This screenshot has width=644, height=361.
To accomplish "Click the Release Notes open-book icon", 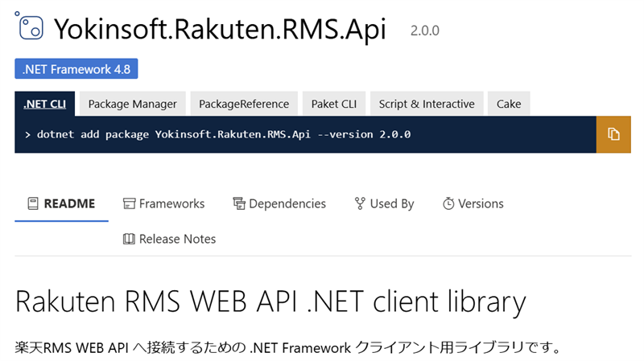I will coord(129,239).
